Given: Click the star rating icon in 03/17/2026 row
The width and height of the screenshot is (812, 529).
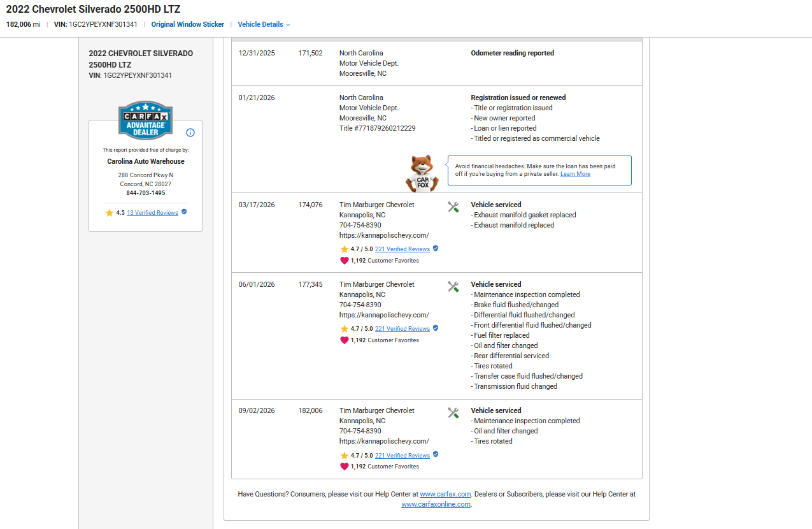Looking at the screenshot, I should 344,249.
